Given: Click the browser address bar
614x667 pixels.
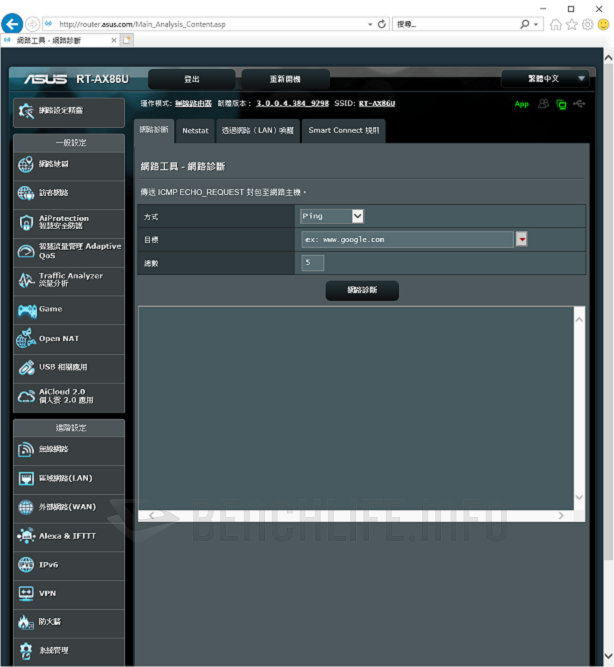Looking at the screenshot, I should pyautogui.click(x=204, y=25).
